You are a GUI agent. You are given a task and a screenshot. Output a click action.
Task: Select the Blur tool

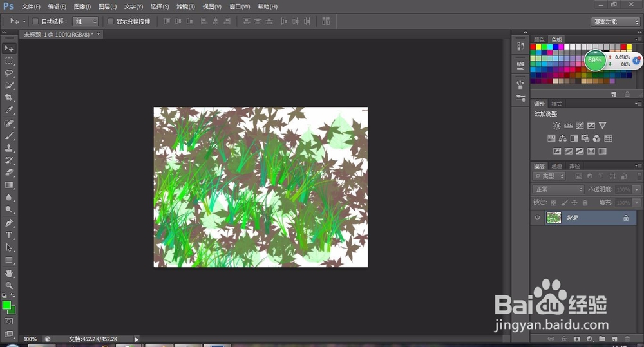tap(9, 198)
